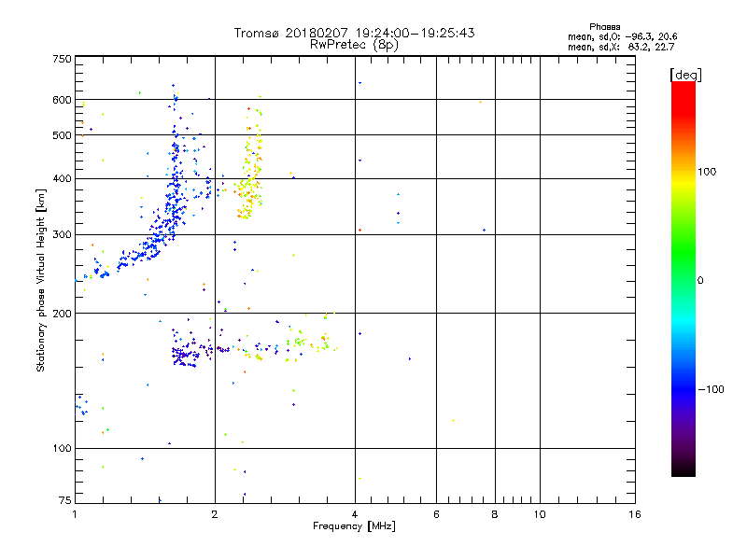This screenshot has width=747, height=560.
Task: Click the 'mean, sd,O: -96.3, 20.6' statistics line
Action: coord(622,36)
